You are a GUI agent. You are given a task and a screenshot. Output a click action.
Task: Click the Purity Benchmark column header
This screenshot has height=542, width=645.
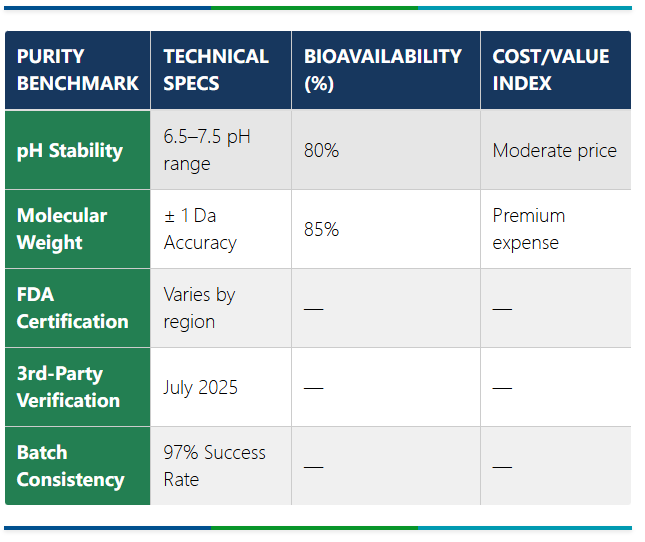tap(77, 70)
